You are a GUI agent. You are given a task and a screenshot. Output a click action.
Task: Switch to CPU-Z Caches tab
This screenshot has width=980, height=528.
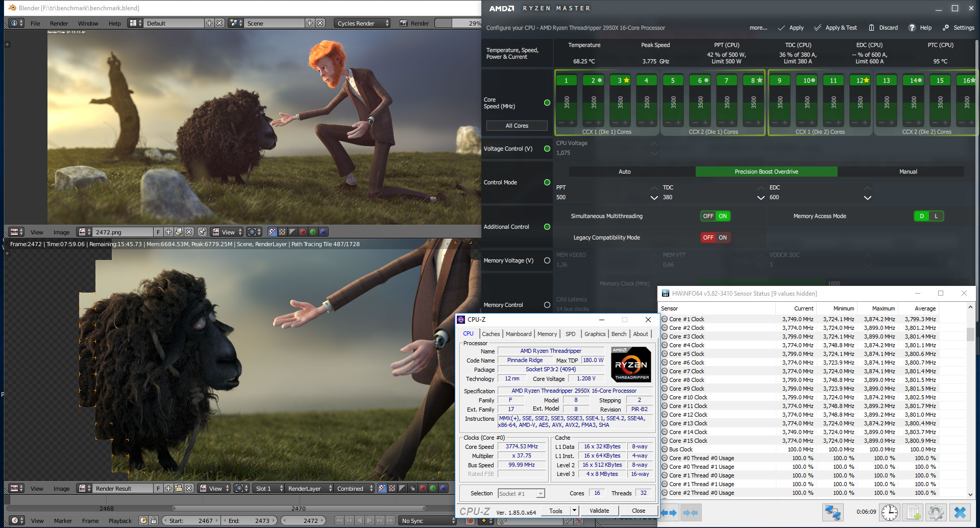click(x=491, y=334)
